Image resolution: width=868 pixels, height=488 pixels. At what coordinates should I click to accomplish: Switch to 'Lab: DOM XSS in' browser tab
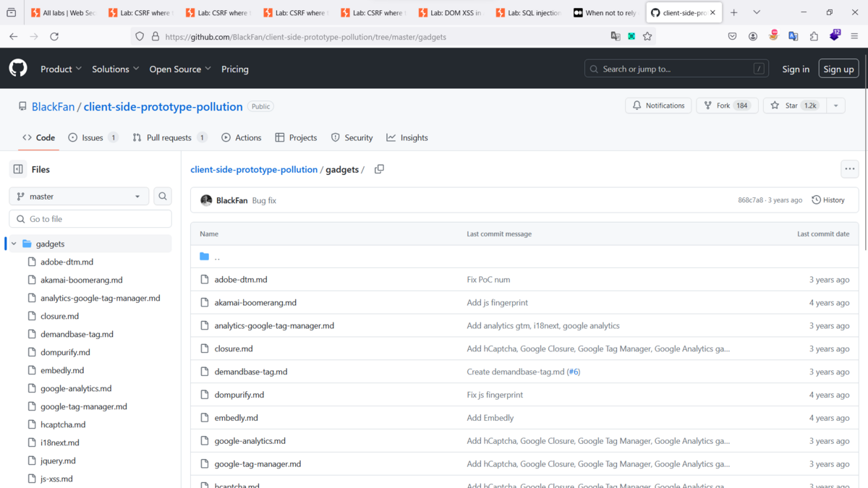coord(450,12)
